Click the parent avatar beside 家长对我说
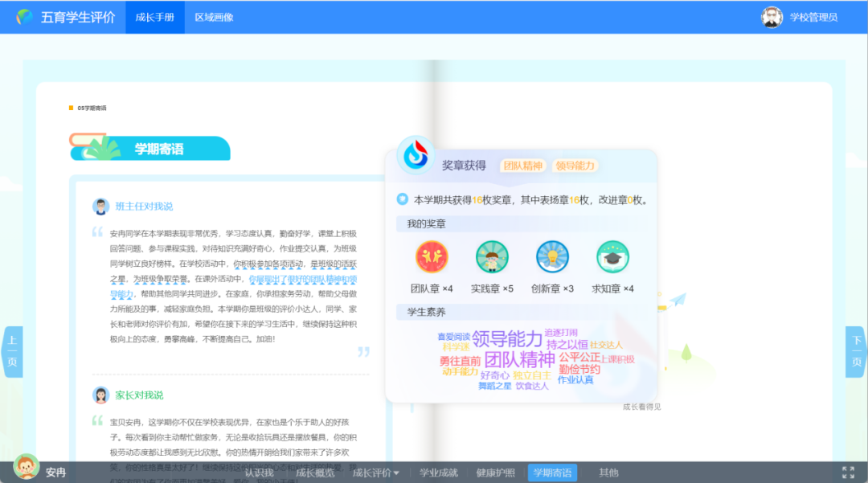The image size is (868, 483). pos(100,394)
